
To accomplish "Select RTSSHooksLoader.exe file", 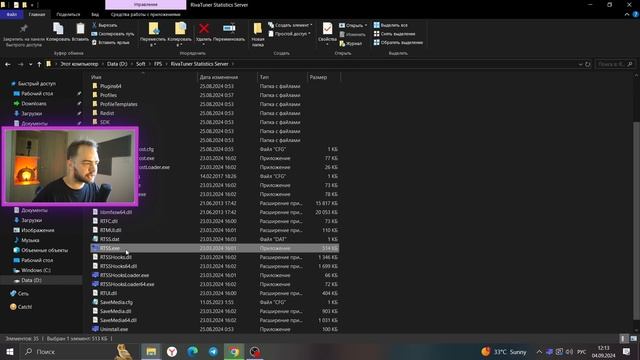I will click(x=124, y=275).
